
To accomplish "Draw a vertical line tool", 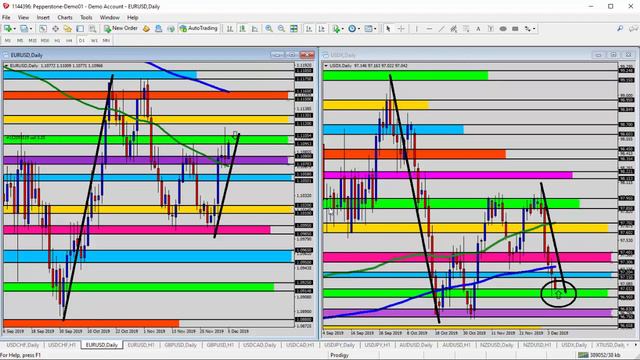I will point(416,29).
